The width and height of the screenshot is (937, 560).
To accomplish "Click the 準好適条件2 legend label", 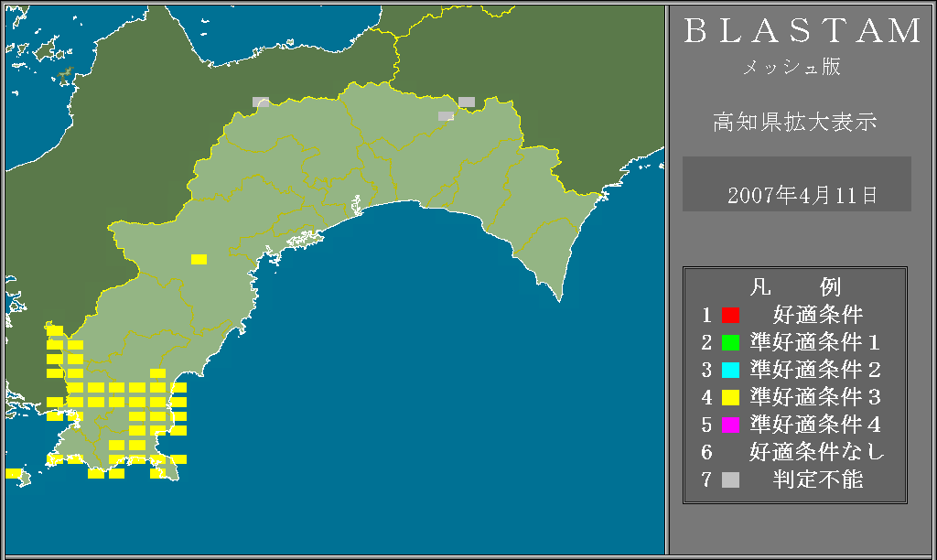I will click(815, 370).
